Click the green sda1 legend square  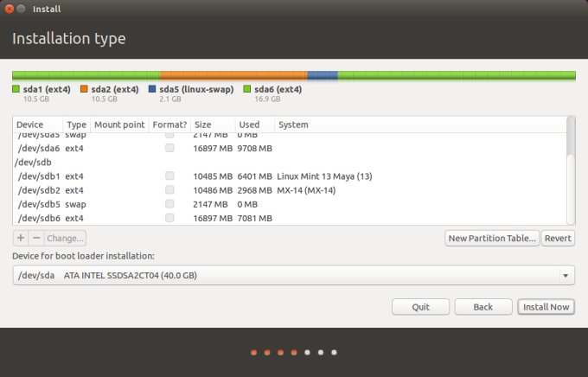click(x=16, y=89)
